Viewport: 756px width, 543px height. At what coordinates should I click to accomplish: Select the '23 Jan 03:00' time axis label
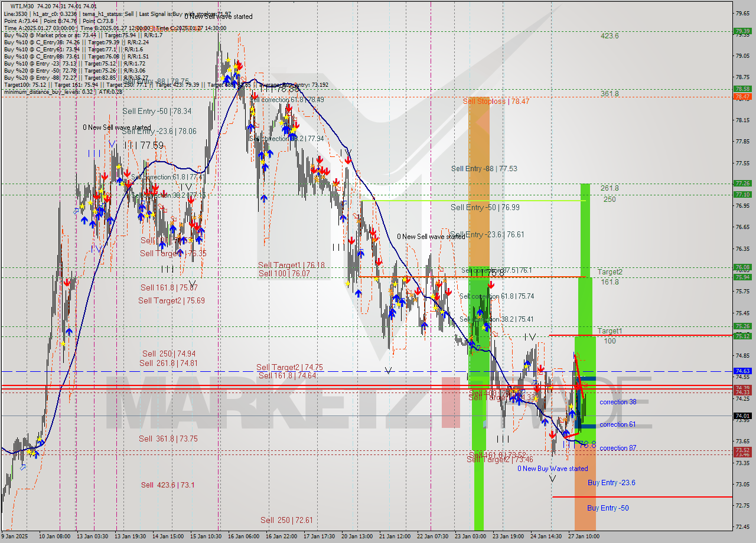471,537
